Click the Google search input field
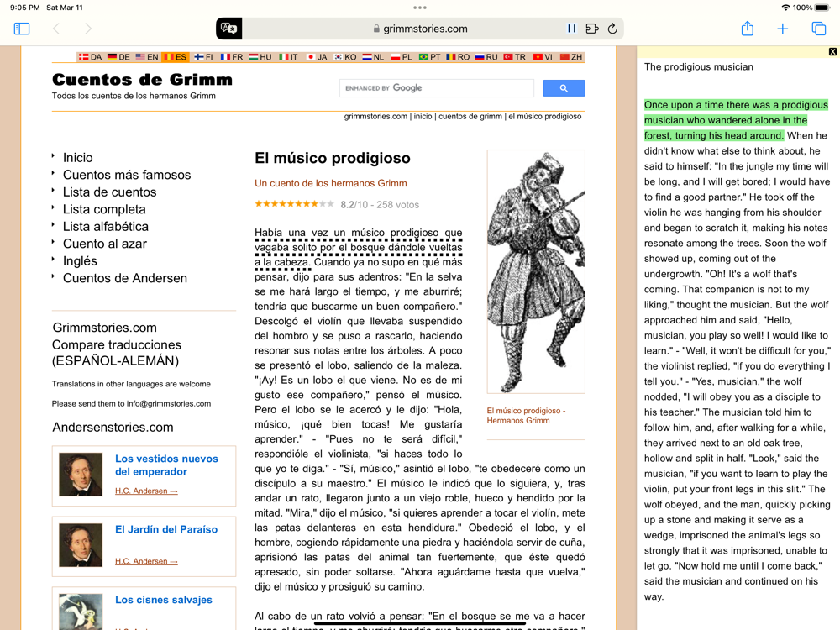The height and width of the screenshot is (630, 840). (x=437, y=88)
